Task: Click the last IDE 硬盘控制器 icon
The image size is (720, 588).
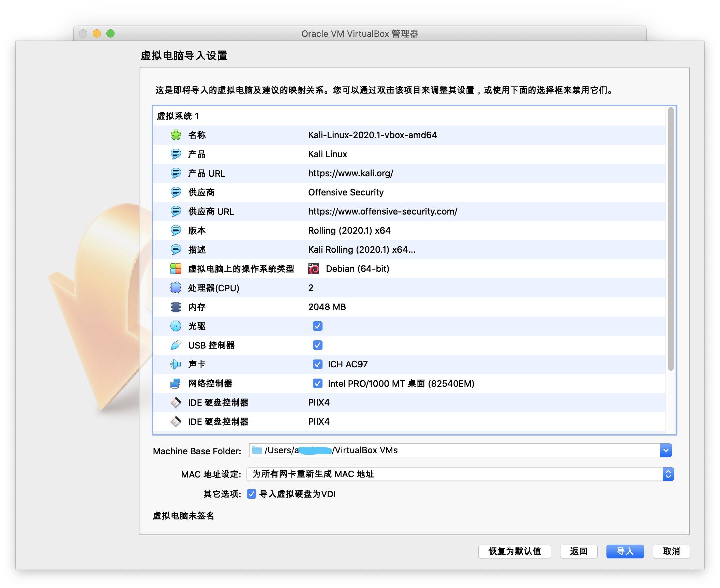Action: pos(176,422)
